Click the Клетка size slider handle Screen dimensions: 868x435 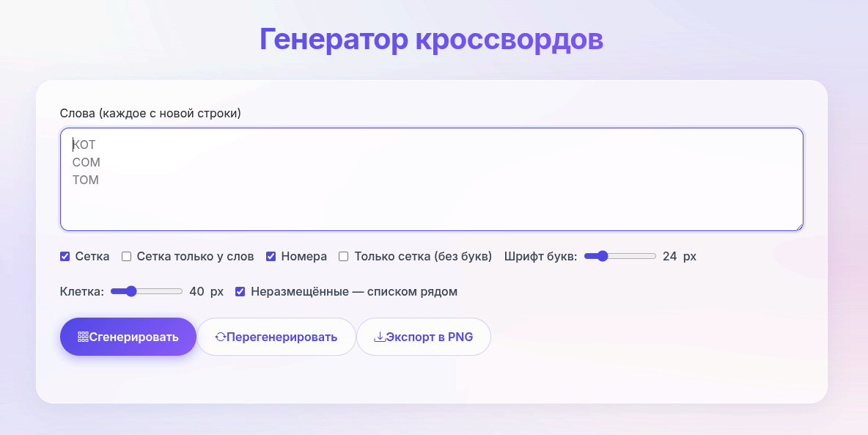pos(130,291)
